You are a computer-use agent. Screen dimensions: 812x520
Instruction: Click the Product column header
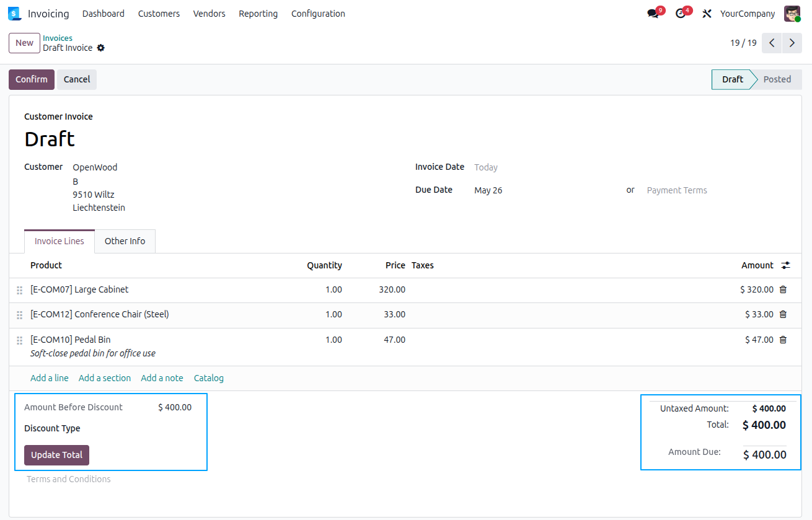click(46, 265)
